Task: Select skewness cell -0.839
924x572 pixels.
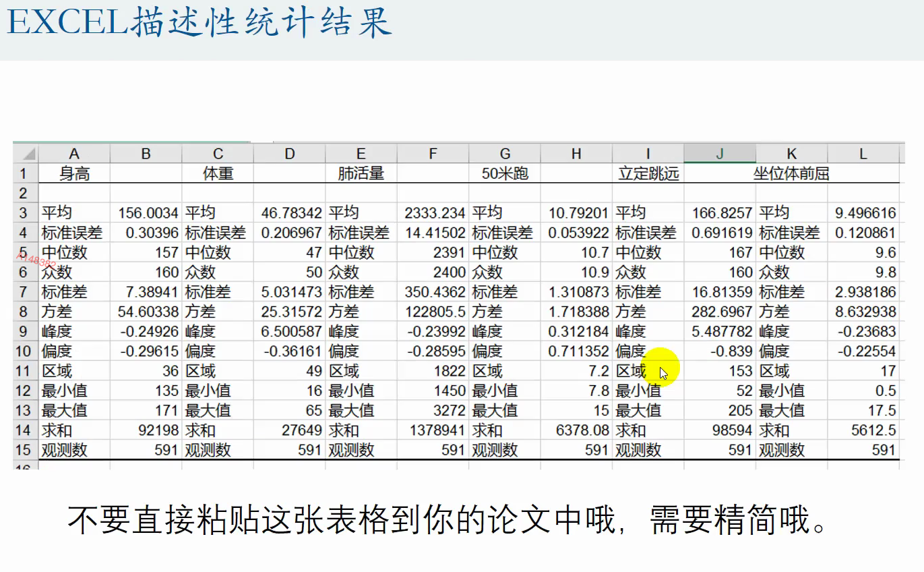Action: click(x=720, y=351)
